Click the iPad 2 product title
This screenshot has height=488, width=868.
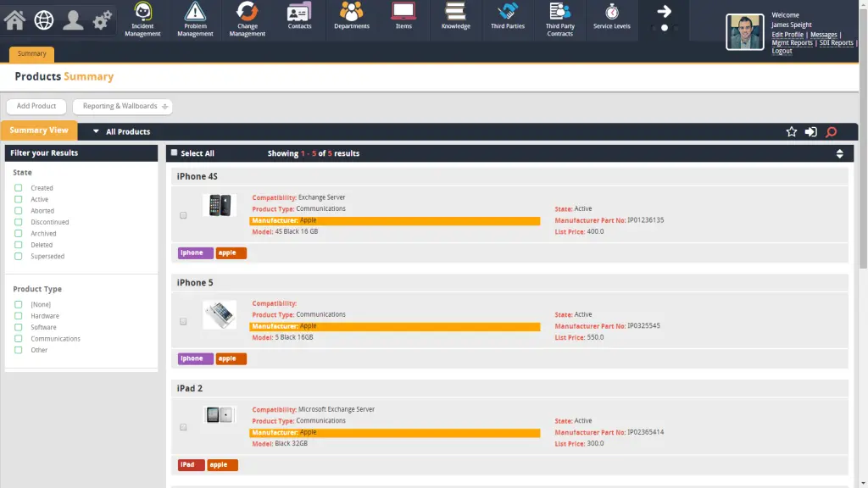point(189,388)
